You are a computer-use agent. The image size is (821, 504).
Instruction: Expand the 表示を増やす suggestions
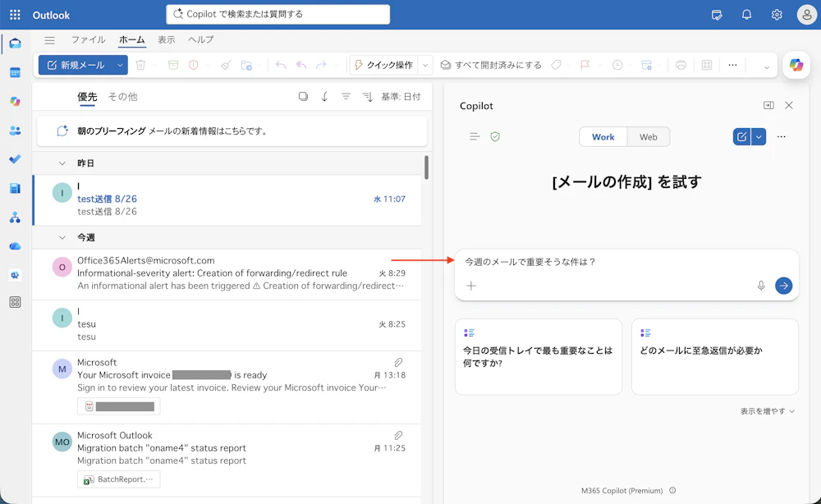767,411
